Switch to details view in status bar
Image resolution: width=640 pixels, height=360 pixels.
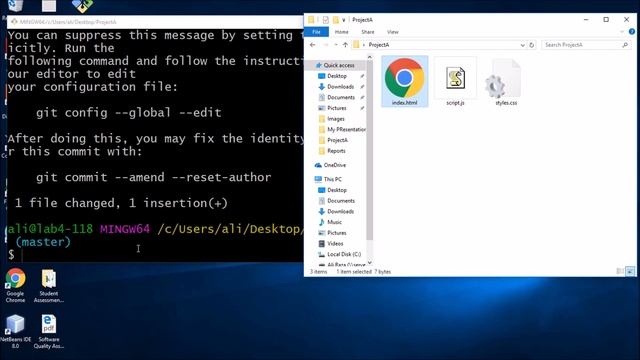coord(620,271)
